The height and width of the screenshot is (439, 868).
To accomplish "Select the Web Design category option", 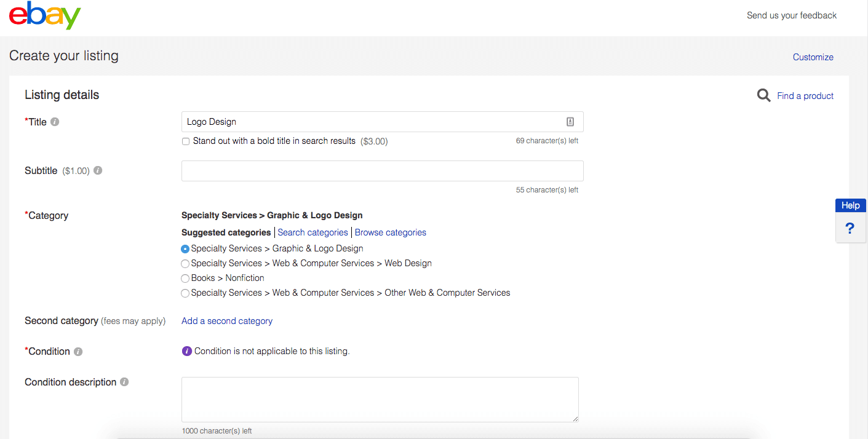I will (x=185, y=263).
